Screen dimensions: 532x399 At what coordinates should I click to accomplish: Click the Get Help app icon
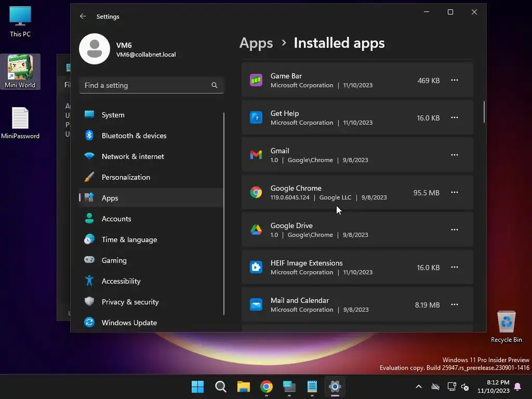coord(256,118)
